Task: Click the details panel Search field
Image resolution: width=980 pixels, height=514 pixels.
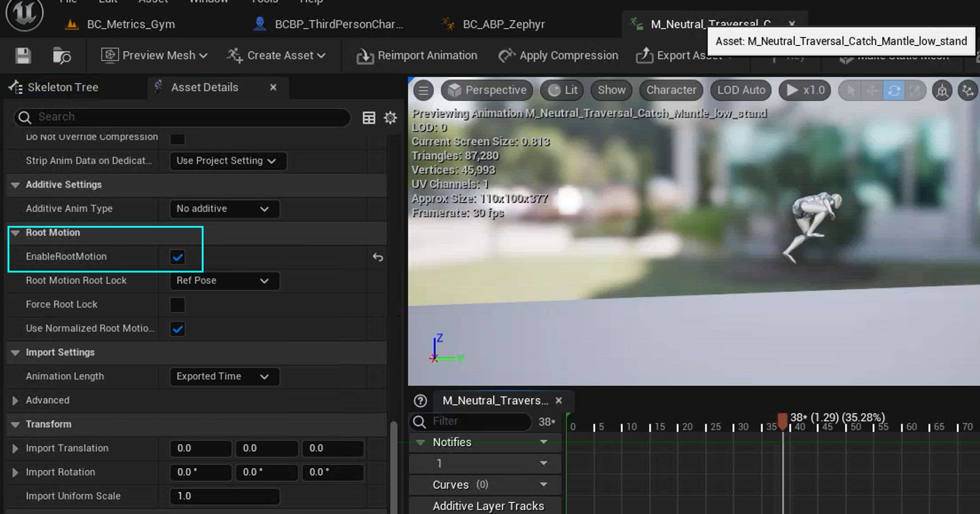Action: (182, 117)
